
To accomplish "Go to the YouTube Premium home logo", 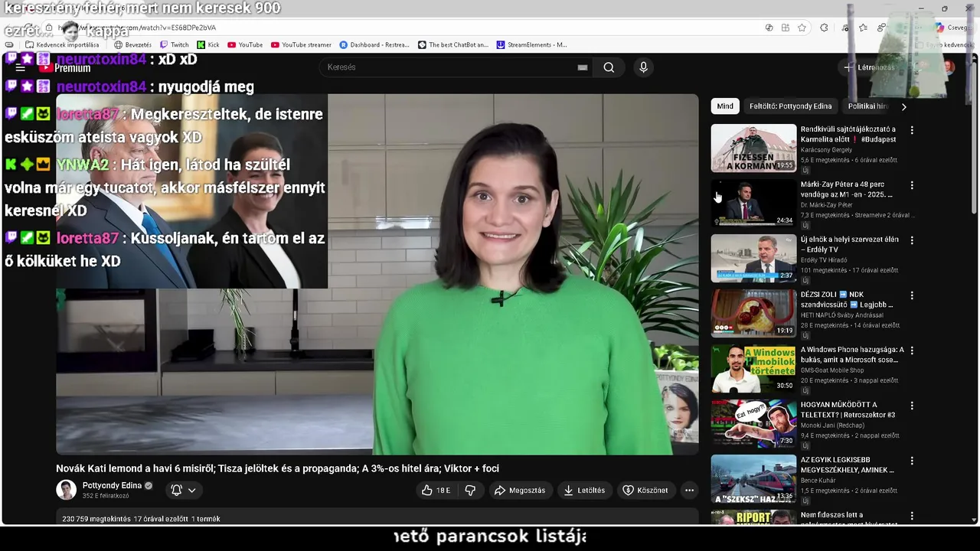I will [65, 67].
